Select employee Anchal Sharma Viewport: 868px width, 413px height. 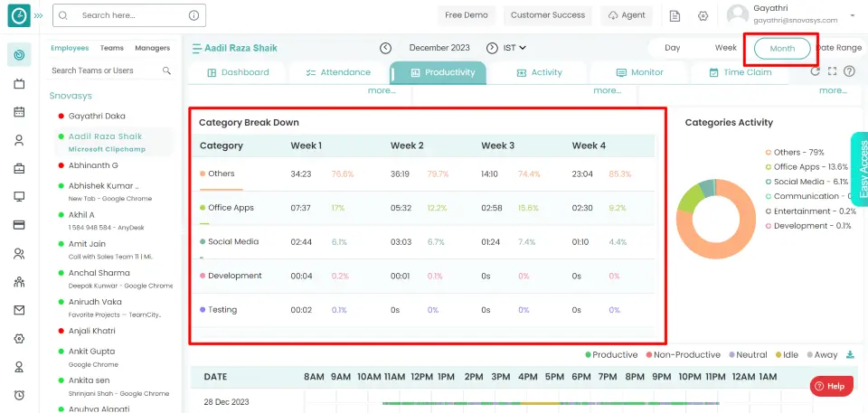point(99,273)
